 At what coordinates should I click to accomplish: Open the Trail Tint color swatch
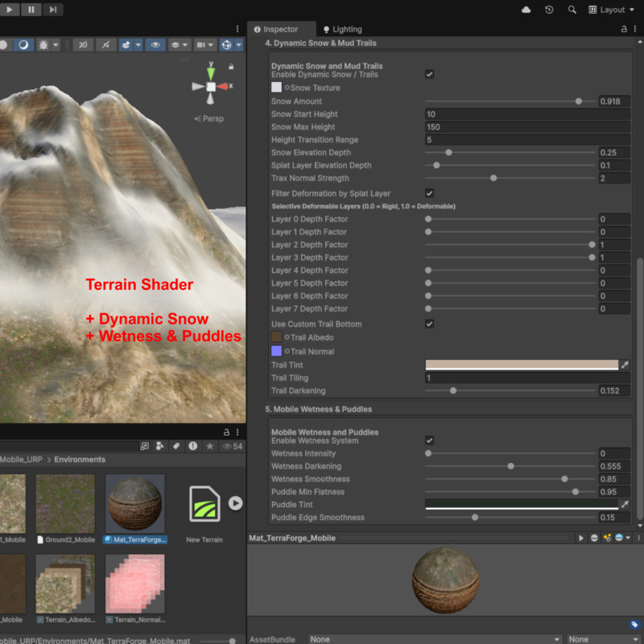[x=522, y=365]
